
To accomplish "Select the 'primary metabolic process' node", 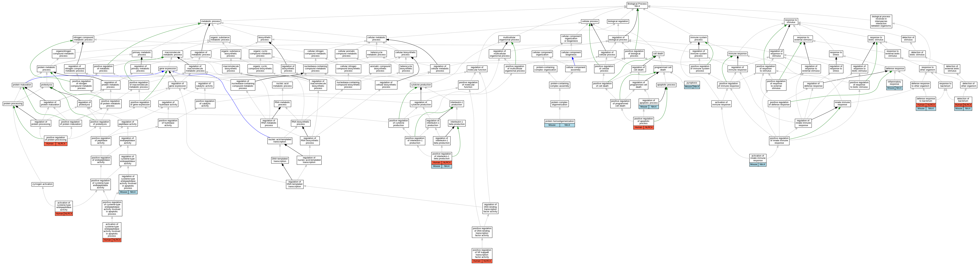I will pyautogui.click(x=142, y=54).
